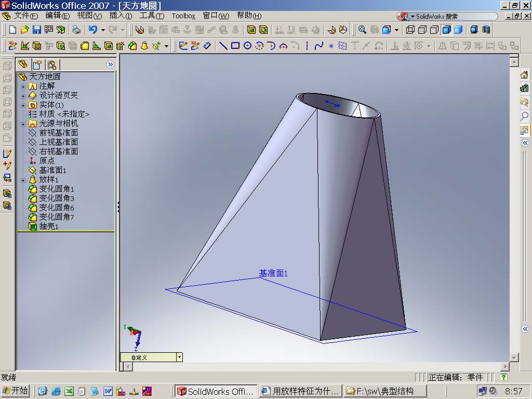Open the Toolbox menu

point(183,16)
